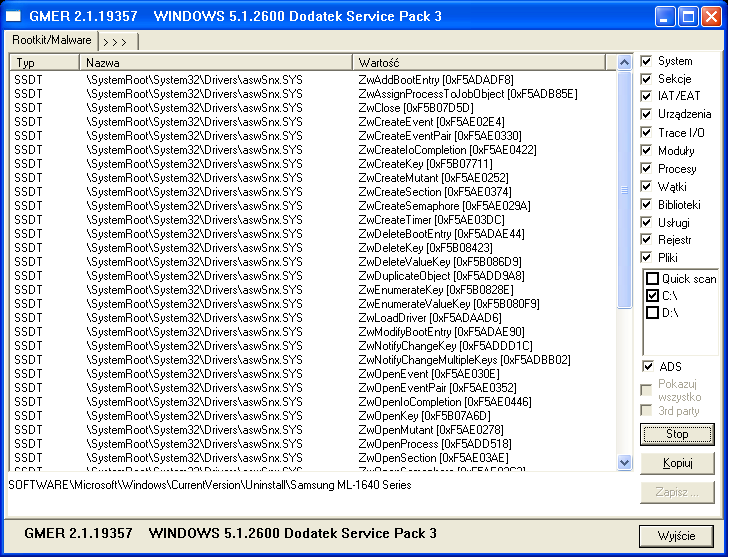729x558 pixels.
Task: Select the ZwCreateEventPair row
Action: point(313,136)
